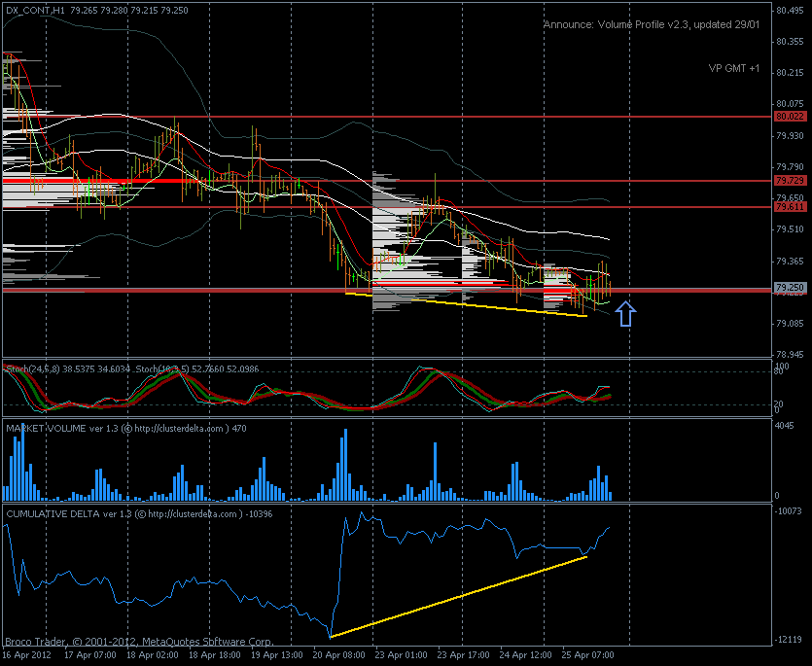Click the 79.510 price axis label
Image resolution: width=812 pixels, height=666 pixels.
[790, 229]
